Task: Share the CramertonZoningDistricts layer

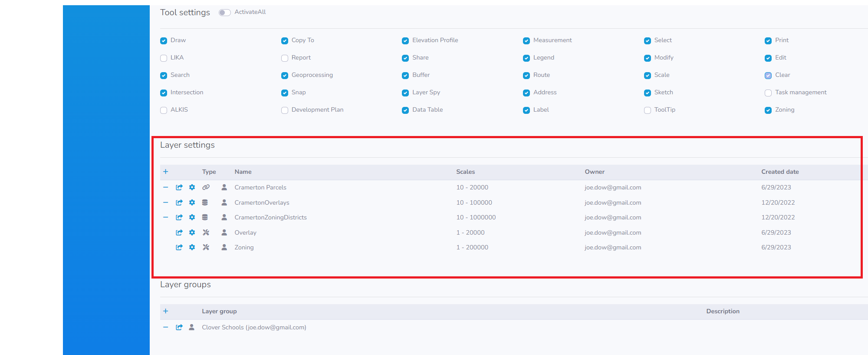Action: click(x=179, y=217)
